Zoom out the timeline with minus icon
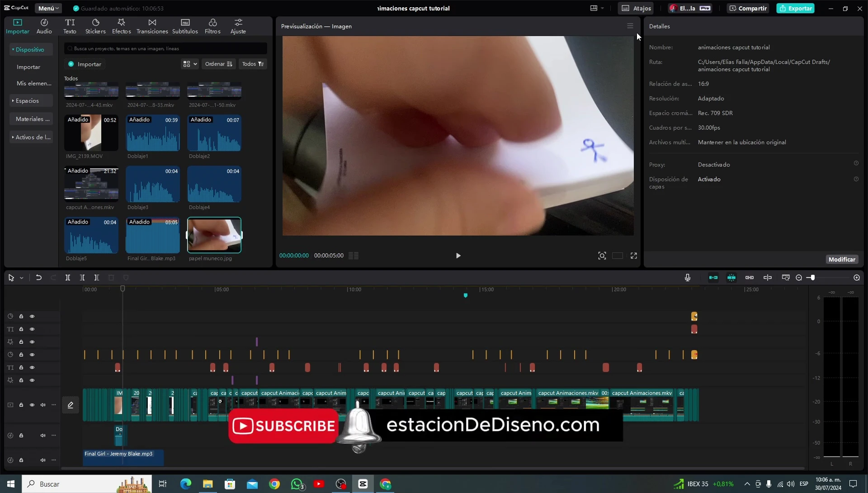The height and width of the screenshot is (493, 868). pos(799,278)
